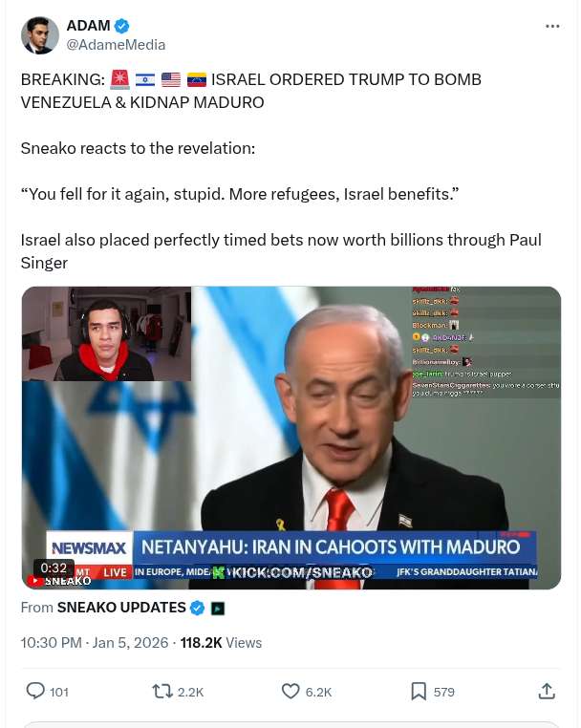This screenshot has width=581, height=728.
Task: Click the blue verified badge beside ADAM
Action: 121,26
